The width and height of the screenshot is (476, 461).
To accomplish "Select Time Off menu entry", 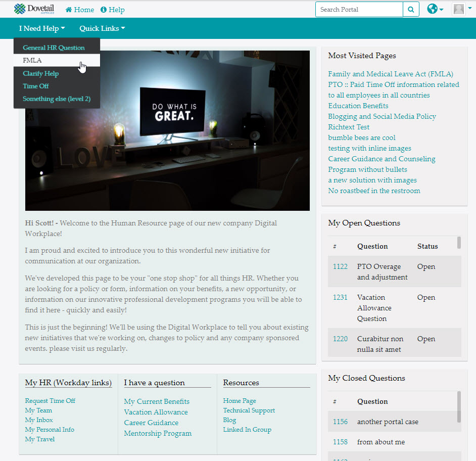I will click(36, 86).
